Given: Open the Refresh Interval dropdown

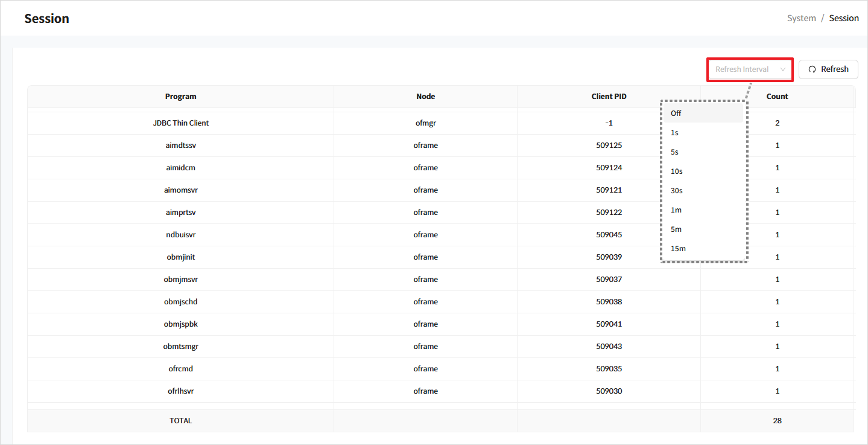Looking at the screenshot, I should click(x=743, y=69).
